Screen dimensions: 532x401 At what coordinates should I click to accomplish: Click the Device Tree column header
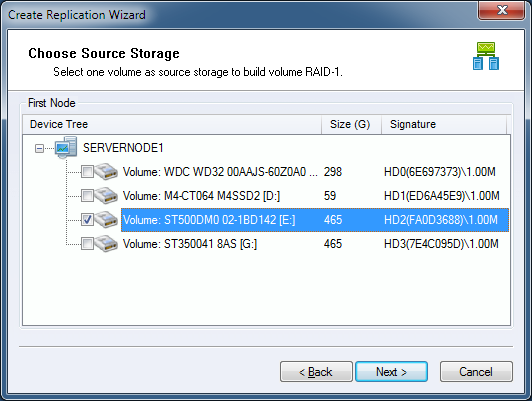172,125
